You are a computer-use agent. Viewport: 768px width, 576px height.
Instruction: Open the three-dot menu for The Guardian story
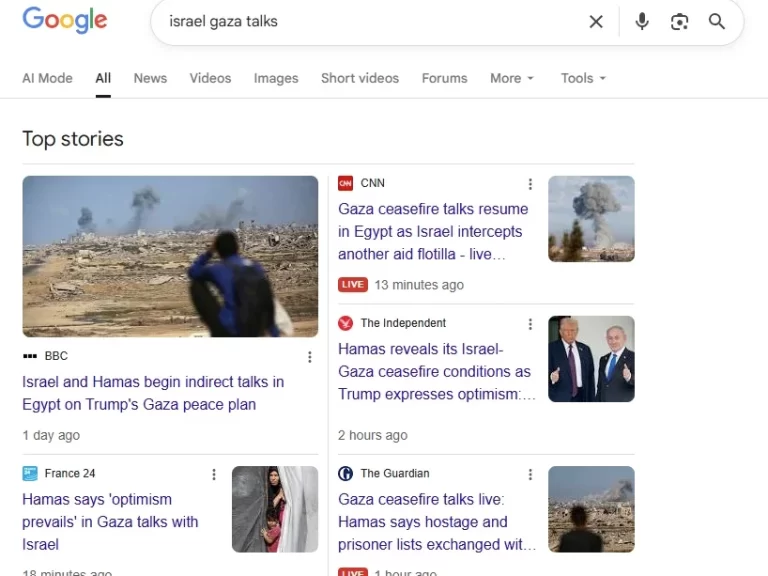(530, 475)
